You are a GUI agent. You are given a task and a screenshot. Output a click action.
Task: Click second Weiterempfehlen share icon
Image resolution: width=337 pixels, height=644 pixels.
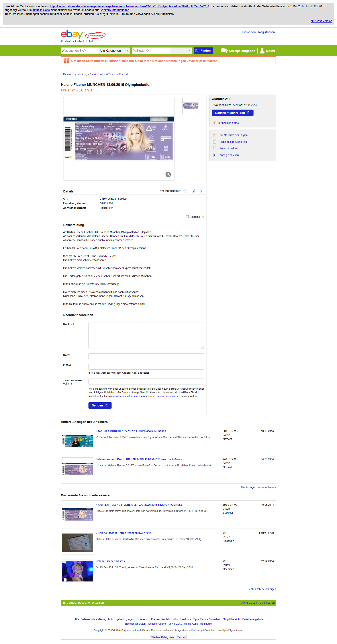[x=193, y=190]
